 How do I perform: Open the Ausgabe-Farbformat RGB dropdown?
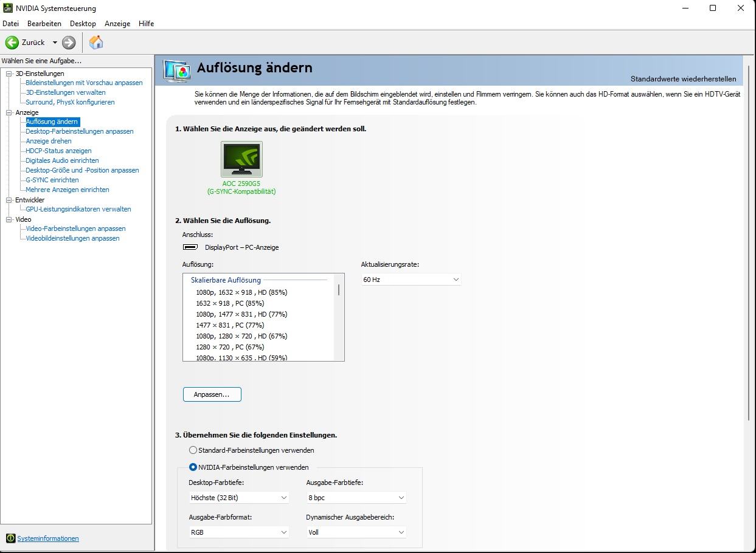click(239, 532)
